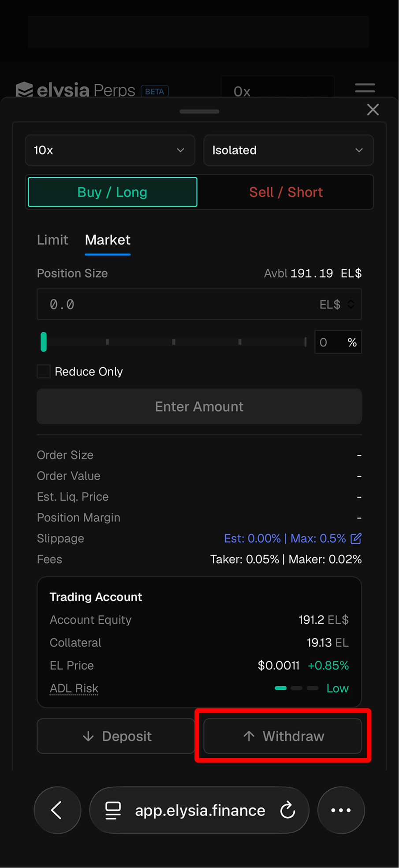Click the Deposit button
Screen dimensions: 399x868
click(x=116, y=736)
